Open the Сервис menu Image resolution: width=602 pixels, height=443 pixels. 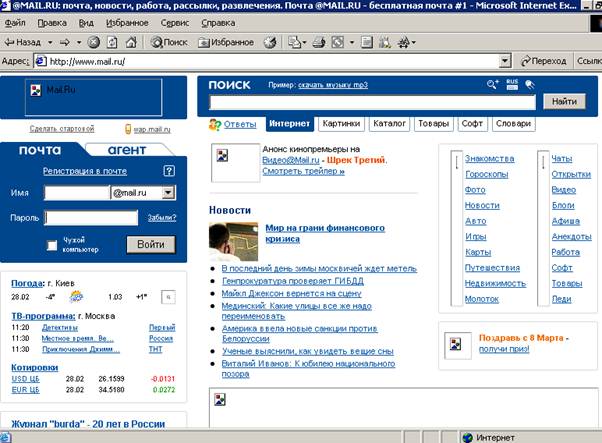(x=175, y=23)
